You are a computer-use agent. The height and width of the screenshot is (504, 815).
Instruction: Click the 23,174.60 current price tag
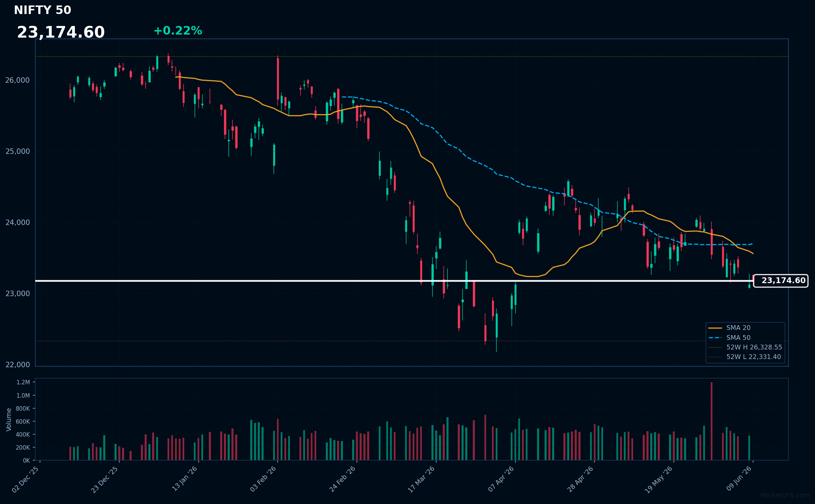coord(781,281)
